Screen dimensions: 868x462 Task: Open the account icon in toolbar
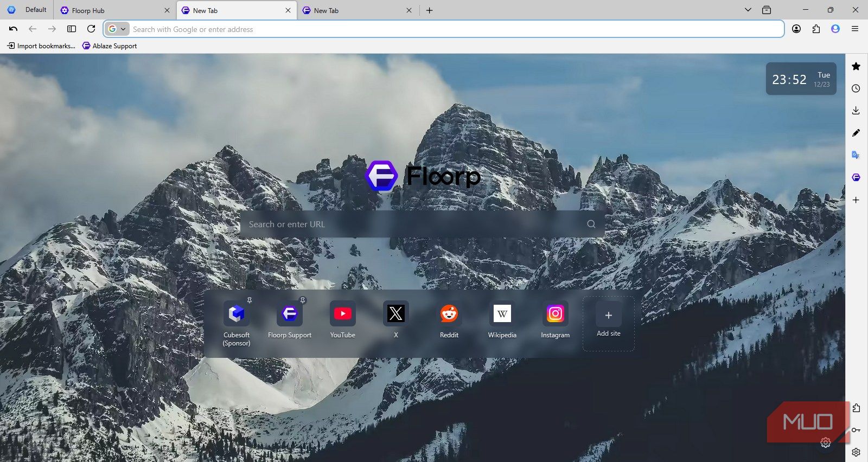796,29
